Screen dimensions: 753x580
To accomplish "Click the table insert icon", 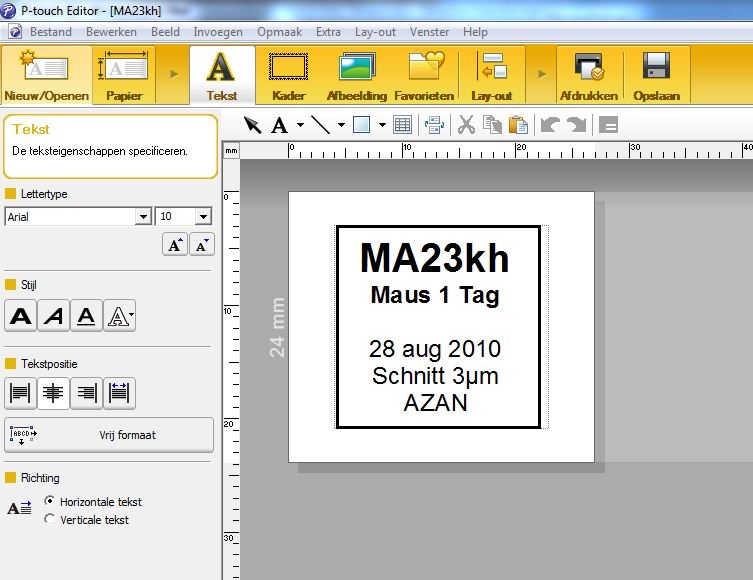I will (402, 125).
